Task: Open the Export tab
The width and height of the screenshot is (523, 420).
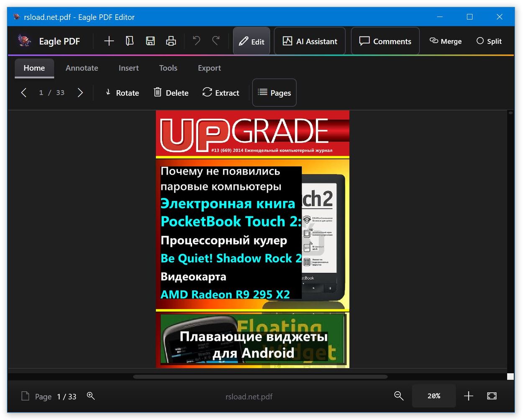Action: pos(209,68)
